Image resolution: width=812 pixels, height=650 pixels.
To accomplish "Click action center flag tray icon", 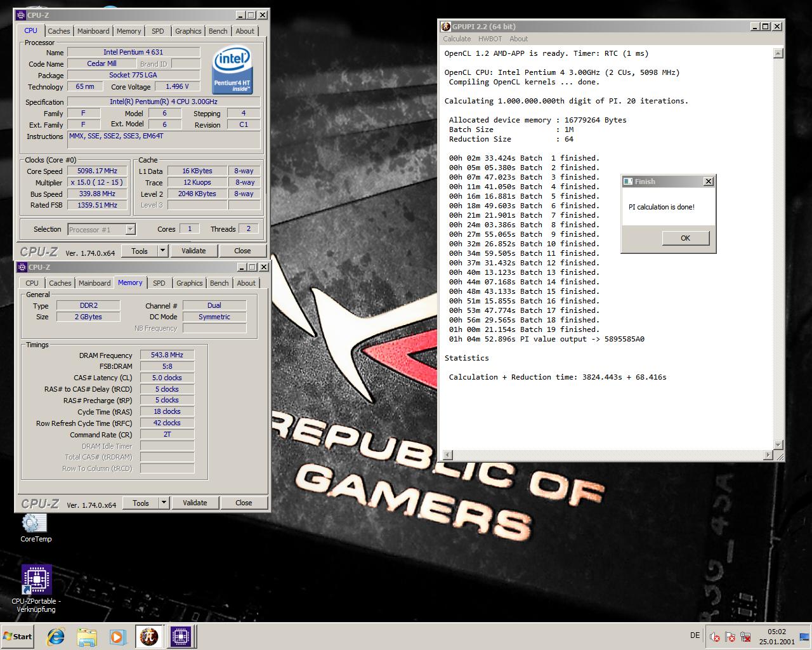I will coord(730,637).
